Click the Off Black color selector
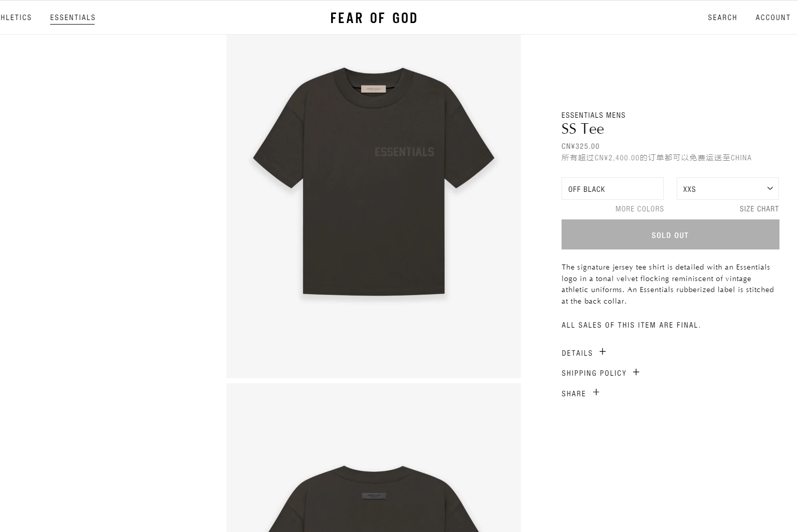The image size is (798, 532). (612, 188)
